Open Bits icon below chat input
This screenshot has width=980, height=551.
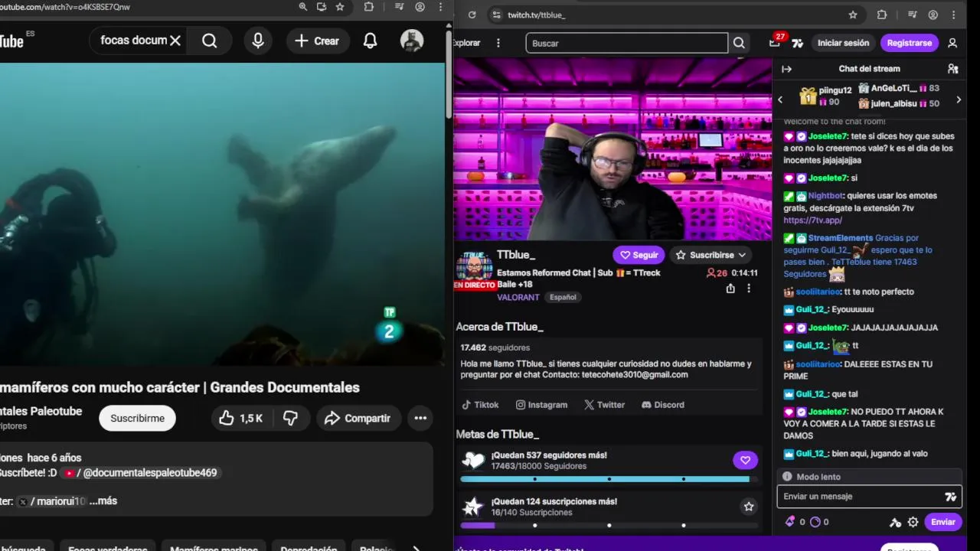pyautogui.click(x=790, y=522)
